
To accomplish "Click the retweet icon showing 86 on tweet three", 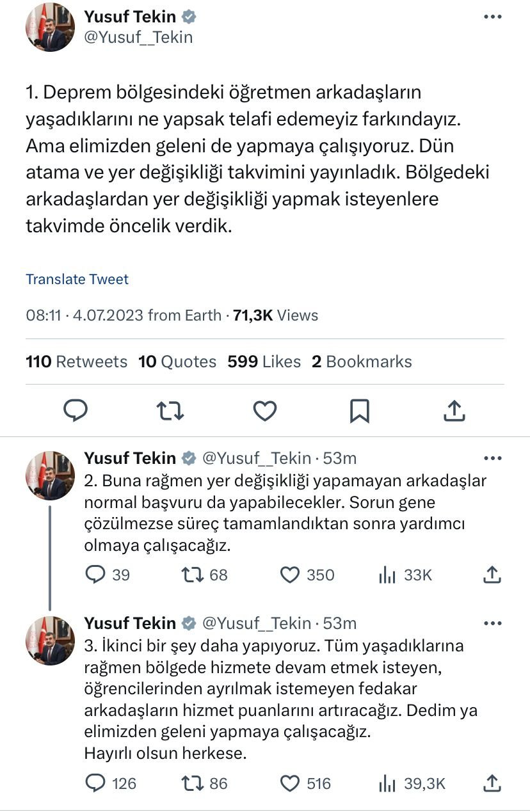I will (192, 783).
